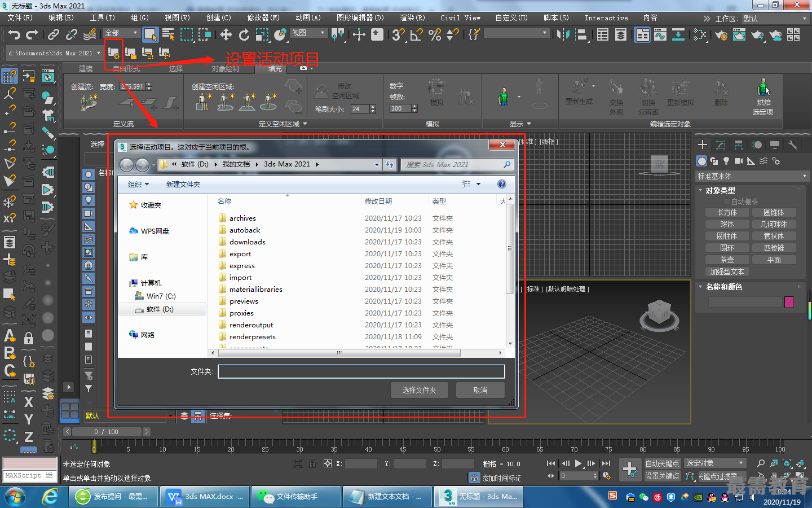Open the 视图 reference coordinate dropdown
This screenshot has height=508, width=812.
pyautogui.click(x=308, y=33)
